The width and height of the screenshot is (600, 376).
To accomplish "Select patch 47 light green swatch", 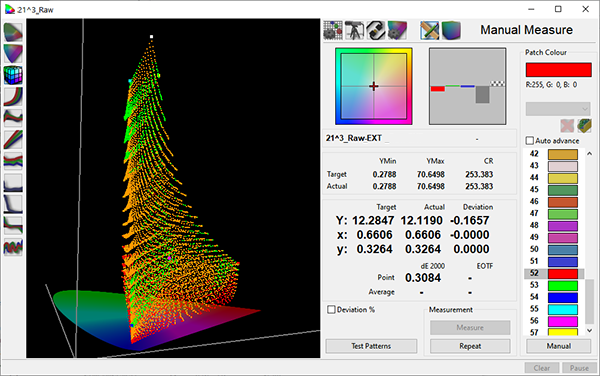I will point(563,214).
